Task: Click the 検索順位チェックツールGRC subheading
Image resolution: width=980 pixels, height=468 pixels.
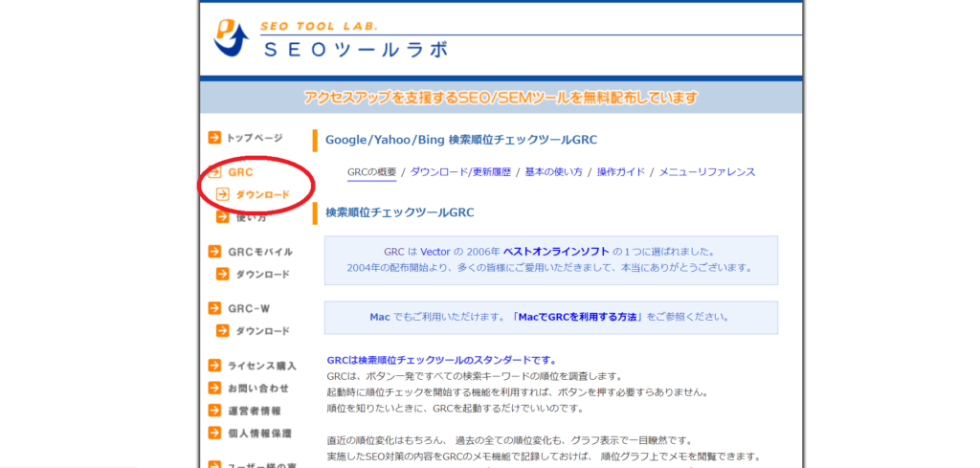Action: click(400, 212)
